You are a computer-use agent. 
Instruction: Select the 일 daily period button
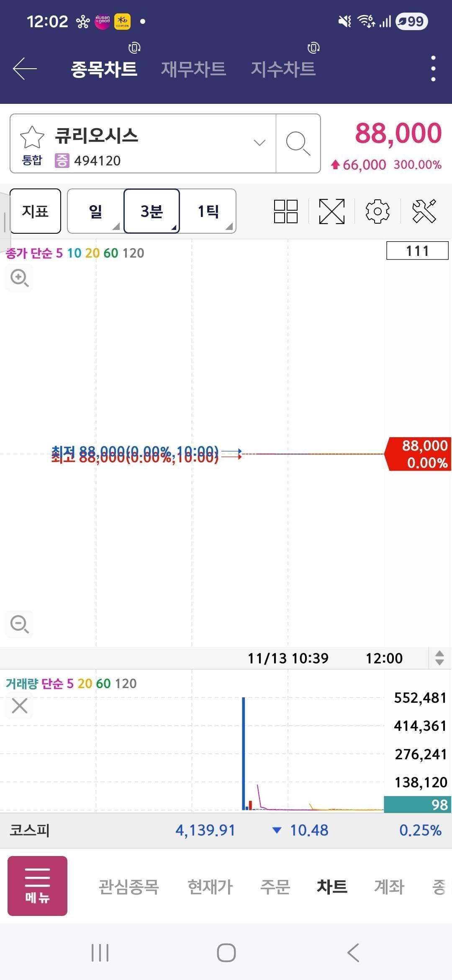tap(96, 211)
